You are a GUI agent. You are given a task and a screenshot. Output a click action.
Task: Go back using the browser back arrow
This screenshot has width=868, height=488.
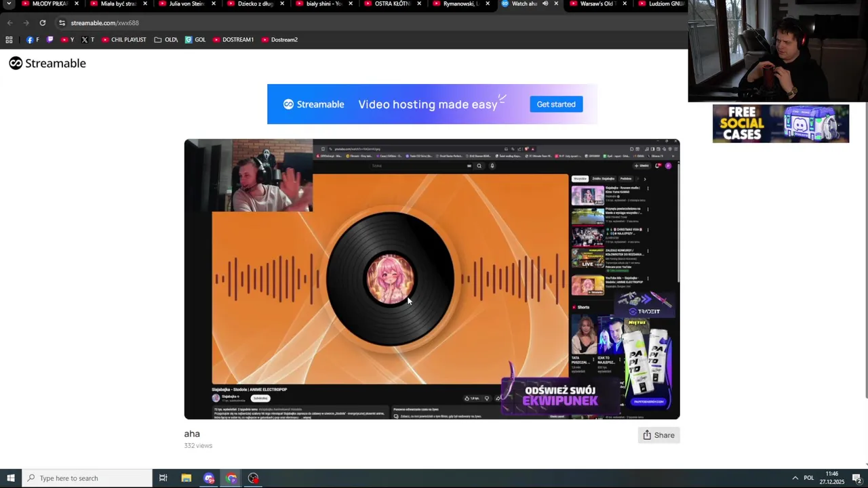[x=9, y=22]
